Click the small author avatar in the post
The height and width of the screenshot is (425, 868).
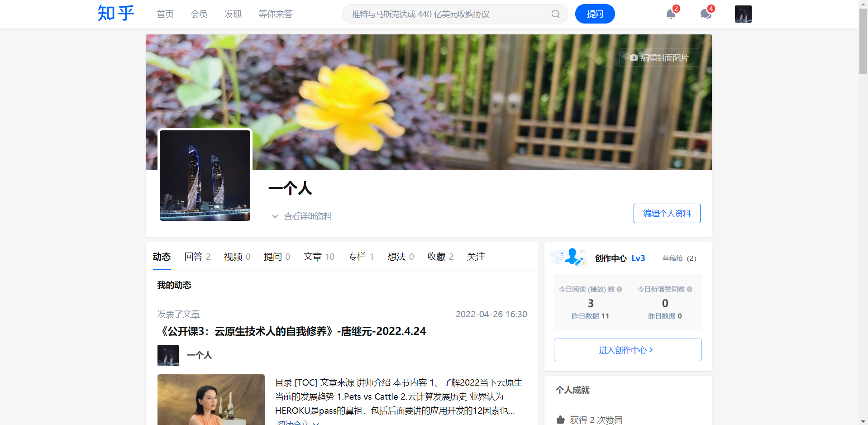point(168,355)
